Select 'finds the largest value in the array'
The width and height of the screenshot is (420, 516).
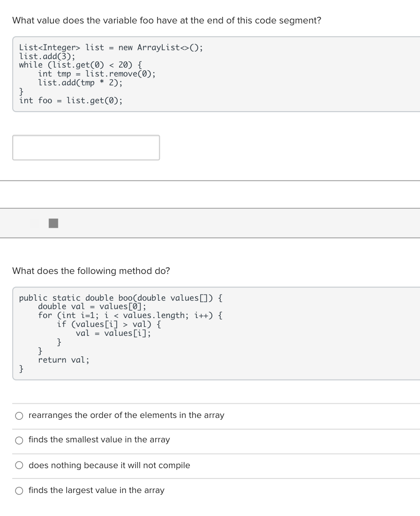[x=19, y=490]
